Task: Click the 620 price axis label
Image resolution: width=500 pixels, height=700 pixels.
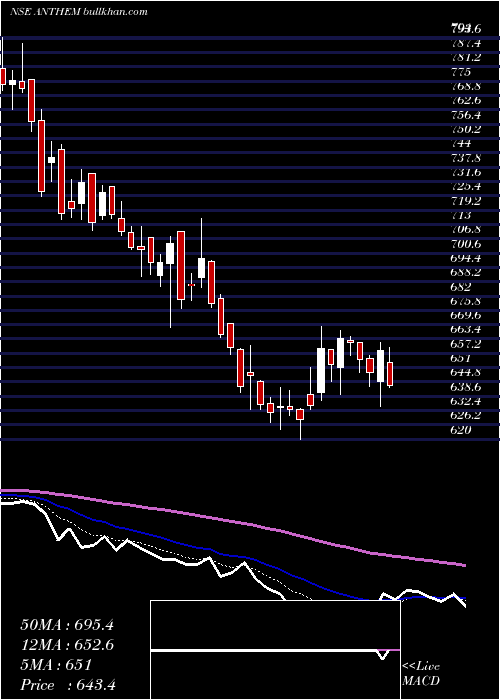Action: point(461,431)
